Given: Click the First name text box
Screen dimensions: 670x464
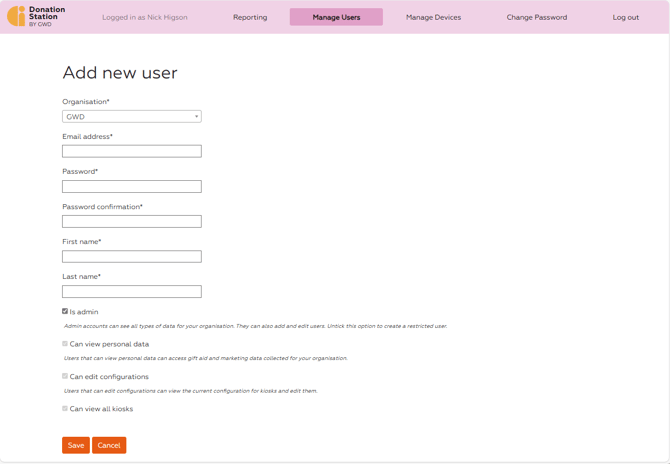Looking at the screenshot, I should click(x=132, y=256).
